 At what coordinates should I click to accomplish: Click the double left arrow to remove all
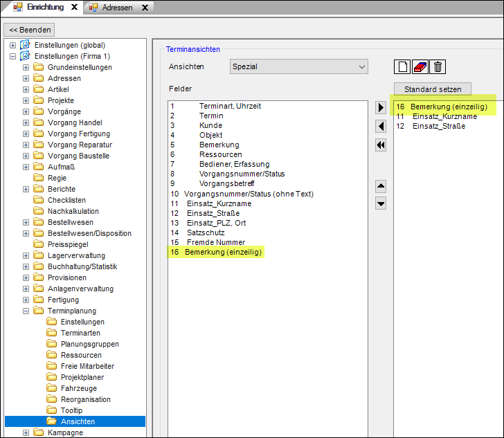381,145
